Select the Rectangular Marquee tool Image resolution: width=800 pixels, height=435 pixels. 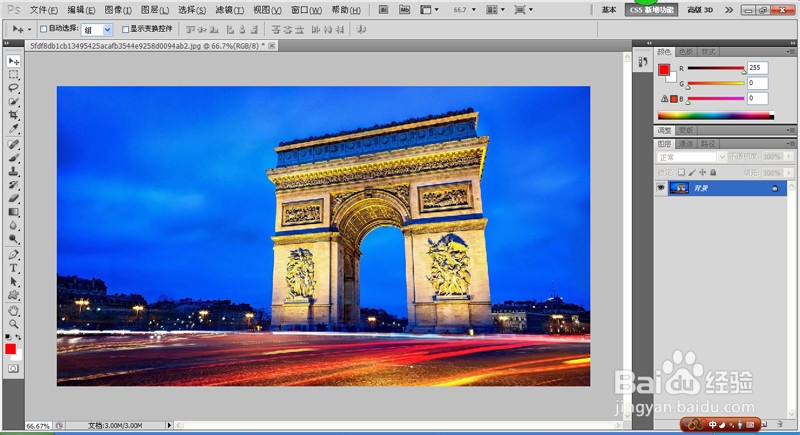tap(13, 74)
